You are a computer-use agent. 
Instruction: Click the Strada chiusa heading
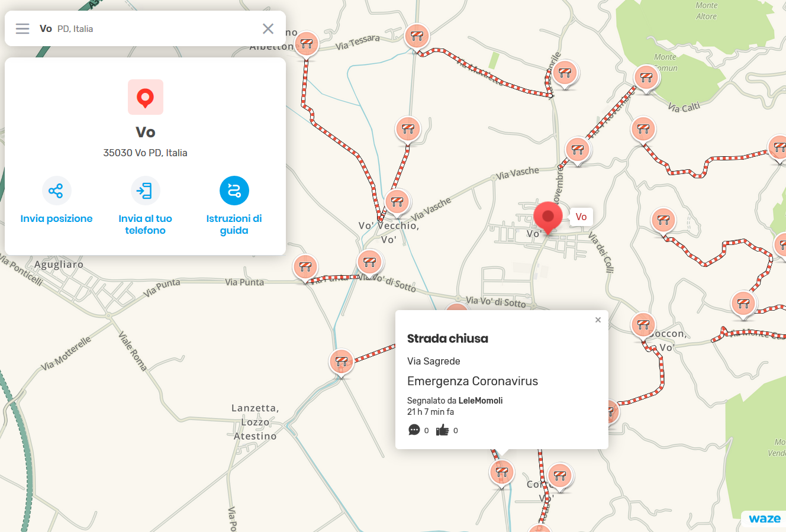[x=447, y=338]
